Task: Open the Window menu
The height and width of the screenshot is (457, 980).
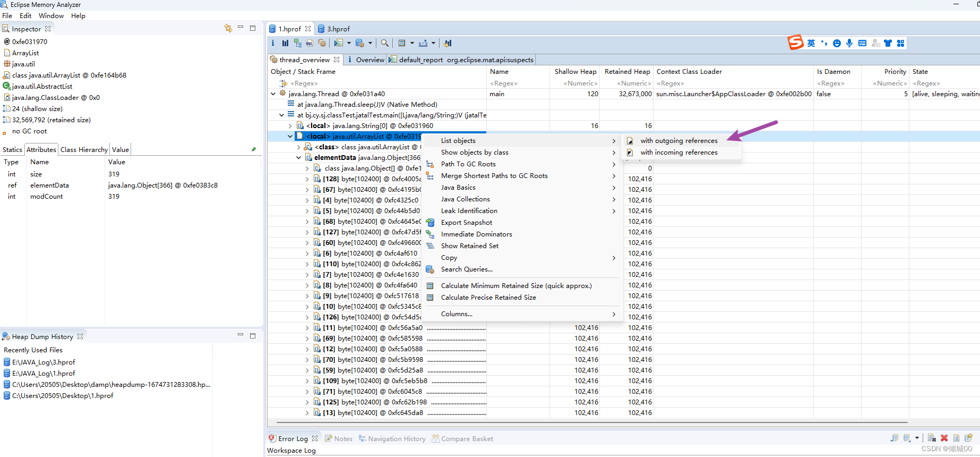Action: coord(51,15)
